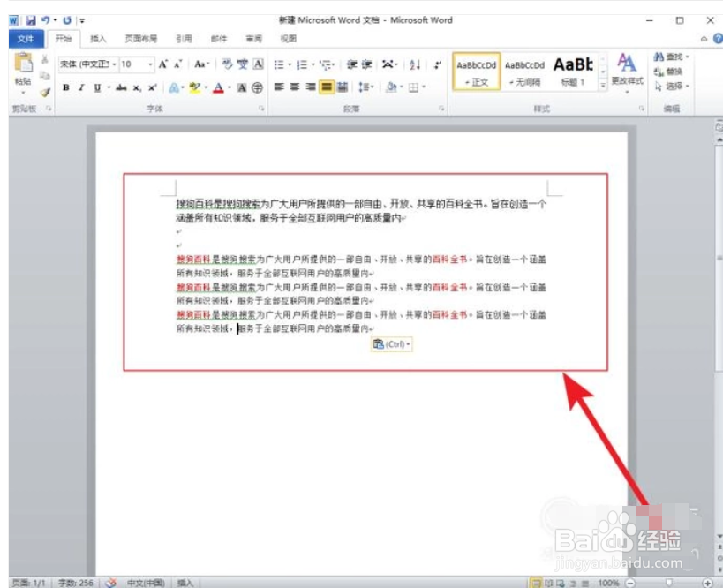Apply the 标题 1 Heading style
The image size is (723, 588).
coord(573,72)
